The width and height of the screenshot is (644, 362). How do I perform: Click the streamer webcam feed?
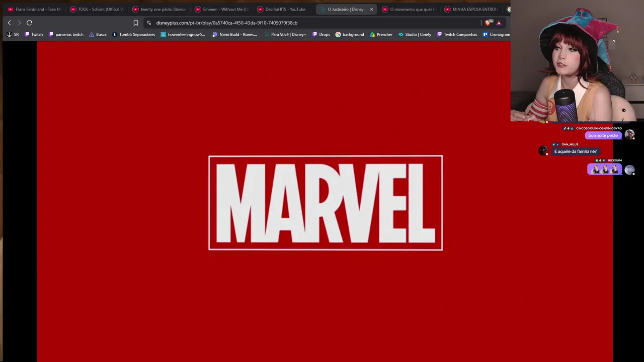click(x=577, y=61)
